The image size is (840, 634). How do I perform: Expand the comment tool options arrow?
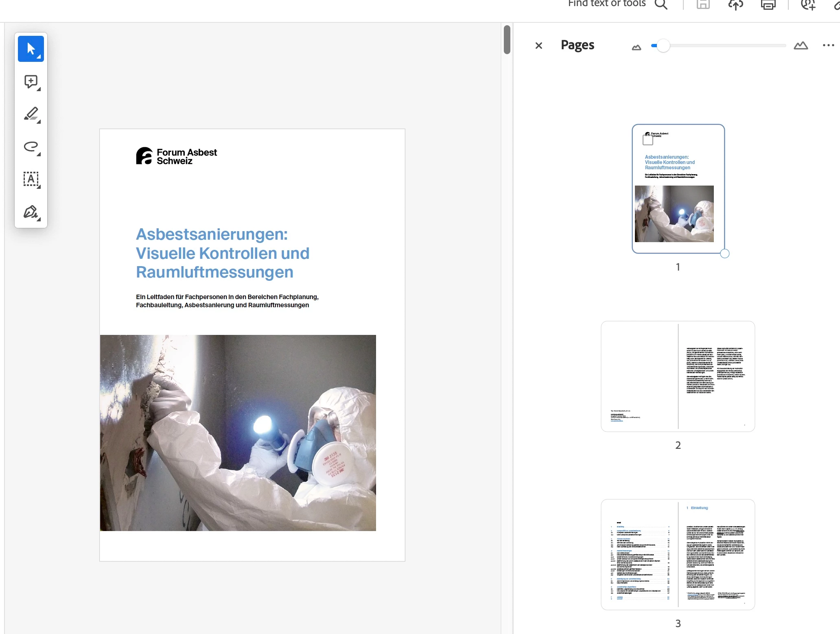39,89
